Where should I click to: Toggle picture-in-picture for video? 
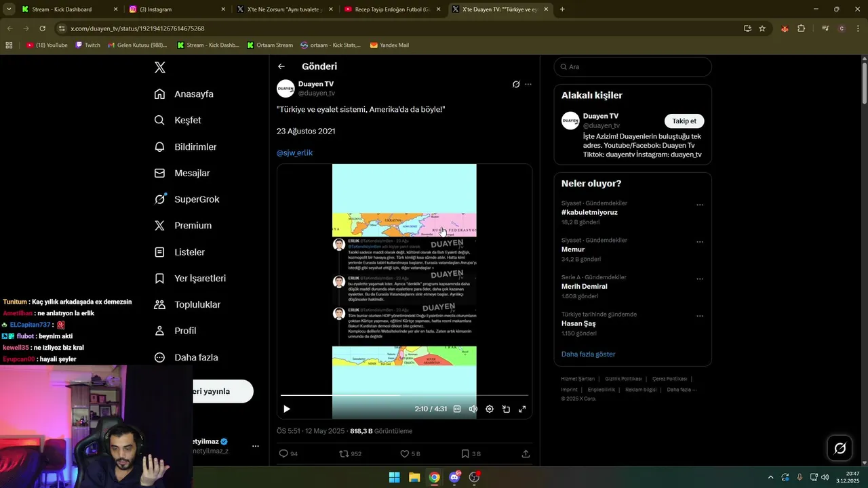coord(506,409)
